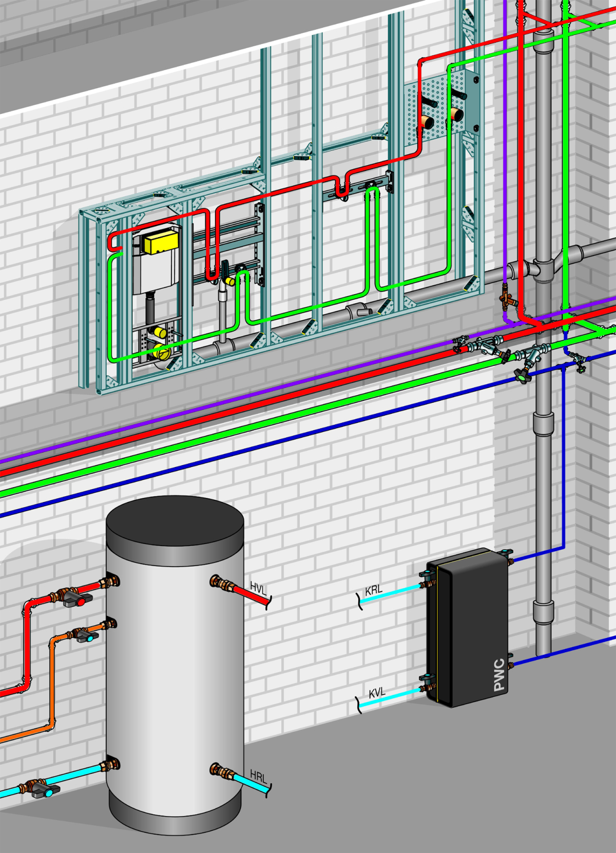The image size is (616, 853).
Task: Select the KVL pipe label
Action: [377, 693]
